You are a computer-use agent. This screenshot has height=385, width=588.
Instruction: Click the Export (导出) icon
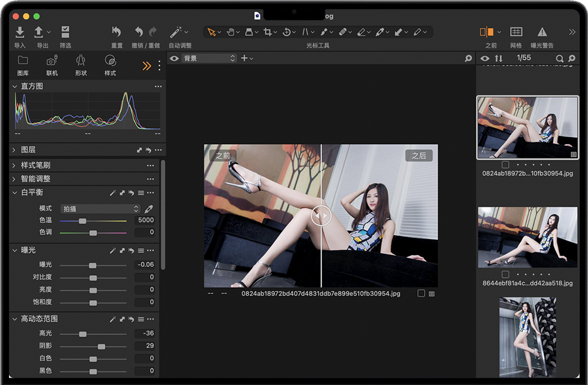[x=39, y=32]
